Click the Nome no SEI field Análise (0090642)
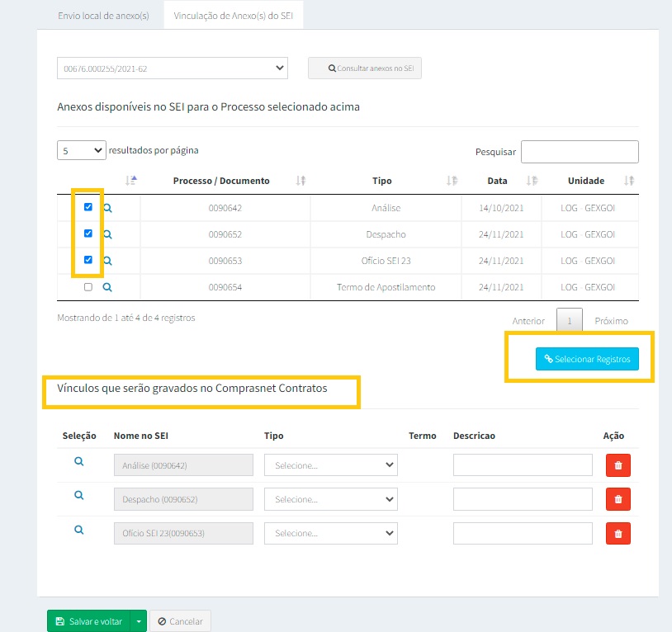This screenshot has height=632, width=672. 183,465
